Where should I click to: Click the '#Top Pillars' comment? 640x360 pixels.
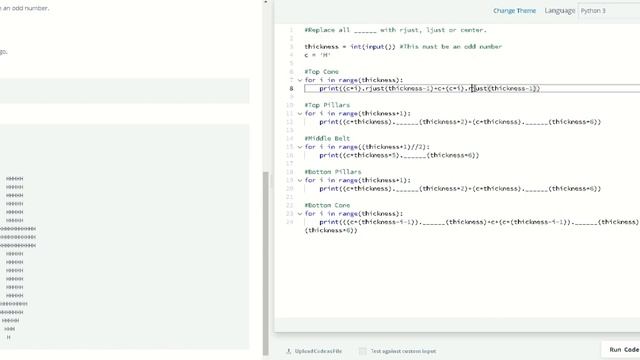pos(327,105)
